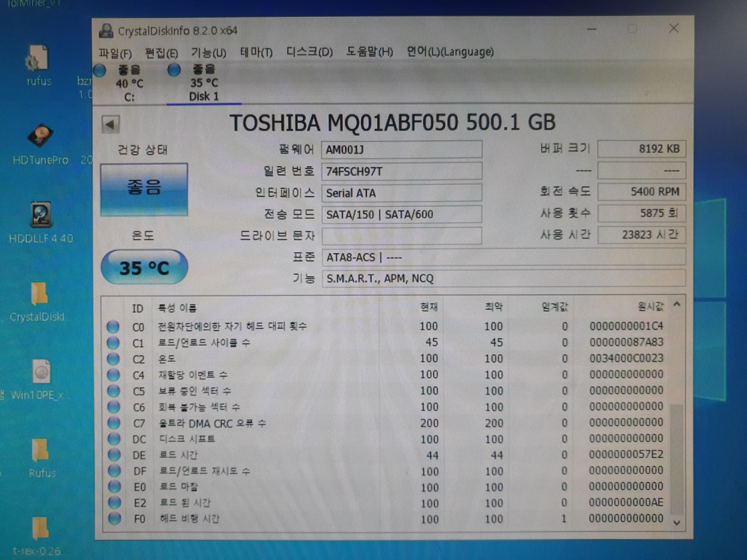Click the status circle of attribute DF
747x560 pixels.
click(x=114, y=471)
